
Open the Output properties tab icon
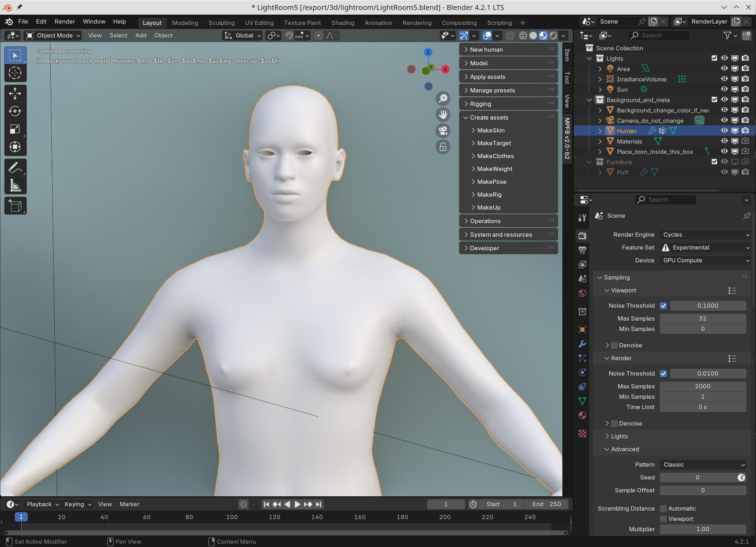click(582, 250)
